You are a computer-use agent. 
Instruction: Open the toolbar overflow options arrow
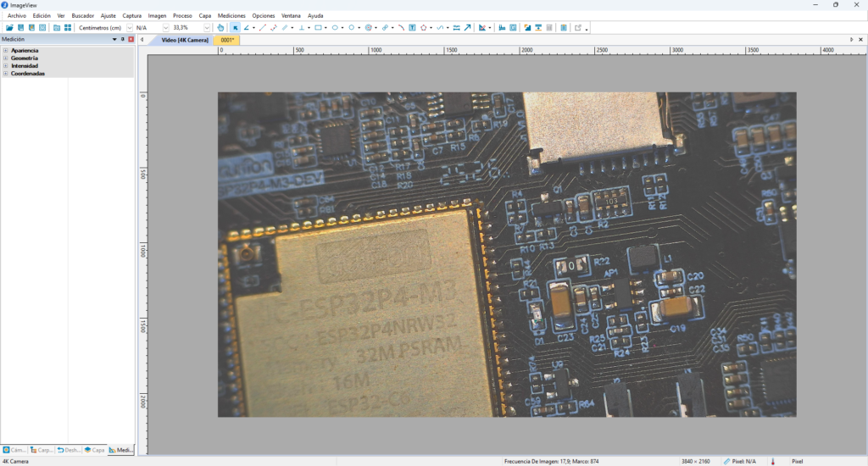click(587, 29)
